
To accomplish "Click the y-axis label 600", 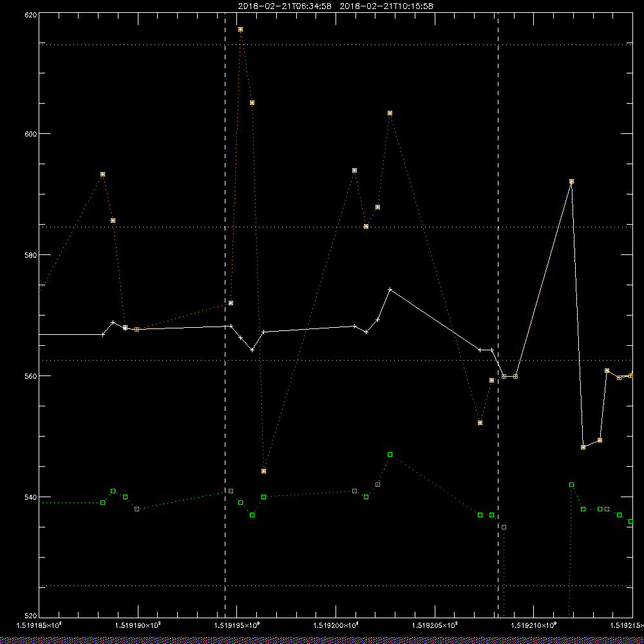I will [x=31, y=134].
